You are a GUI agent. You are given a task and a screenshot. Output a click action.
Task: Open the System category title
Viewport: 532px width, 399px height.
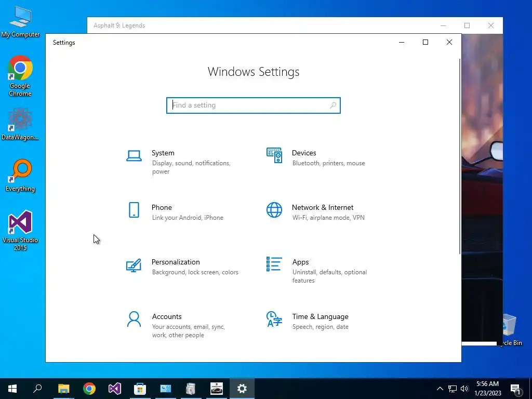(x=163, y=153)
